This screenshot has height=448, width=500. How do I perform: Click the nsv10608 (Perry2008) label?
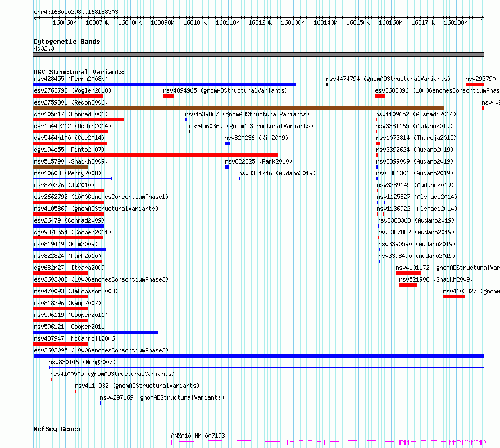pos(67,173)
